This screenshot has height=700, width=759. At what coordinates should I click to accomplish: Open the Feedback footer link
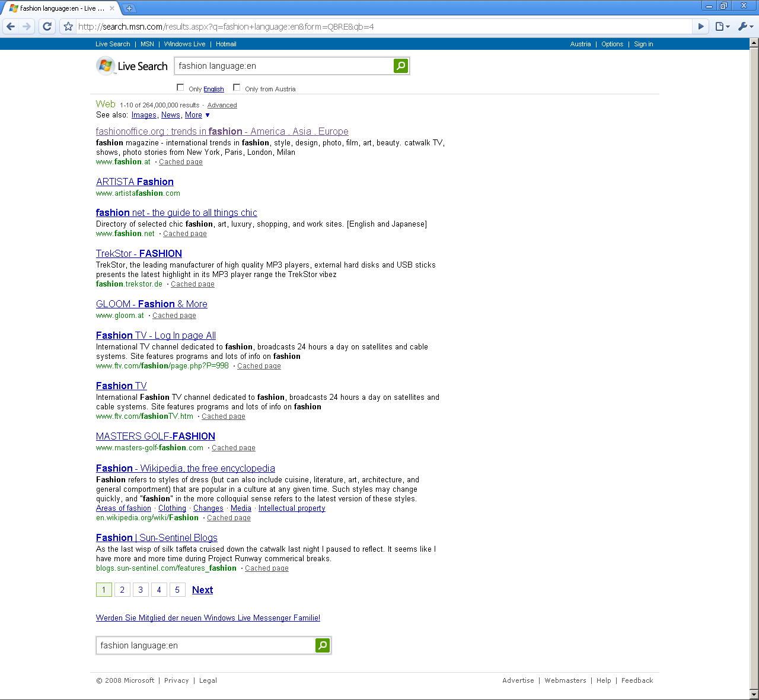[x=637, y=680]
